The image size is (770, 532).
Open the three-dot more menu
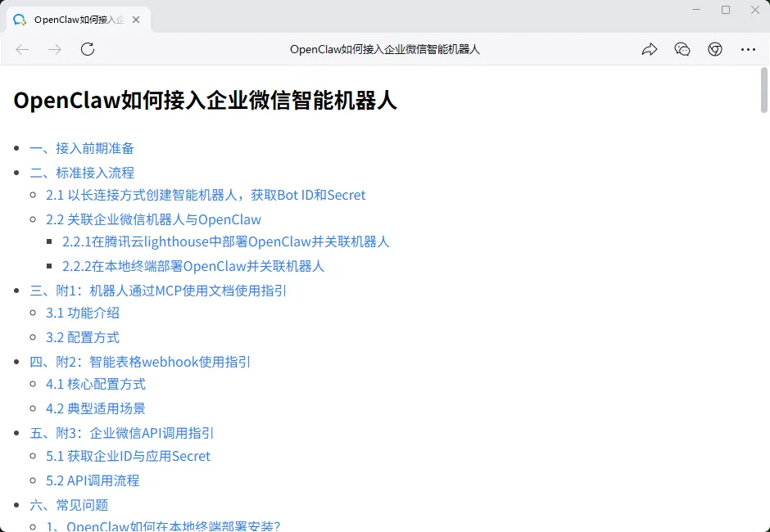748,49
